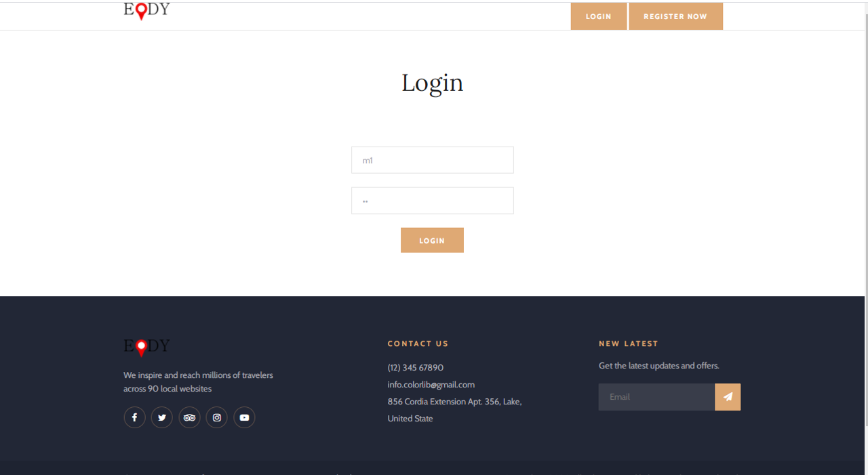Click the large Login page heading
Screen dimensions: 868x475
pos(432,83)
